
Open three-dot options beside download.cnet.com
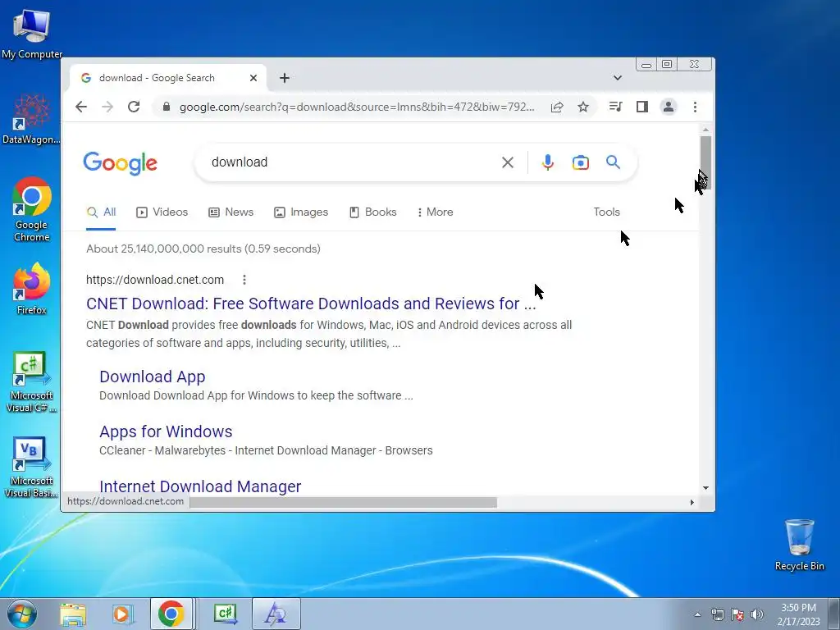(x=244, y=280)
